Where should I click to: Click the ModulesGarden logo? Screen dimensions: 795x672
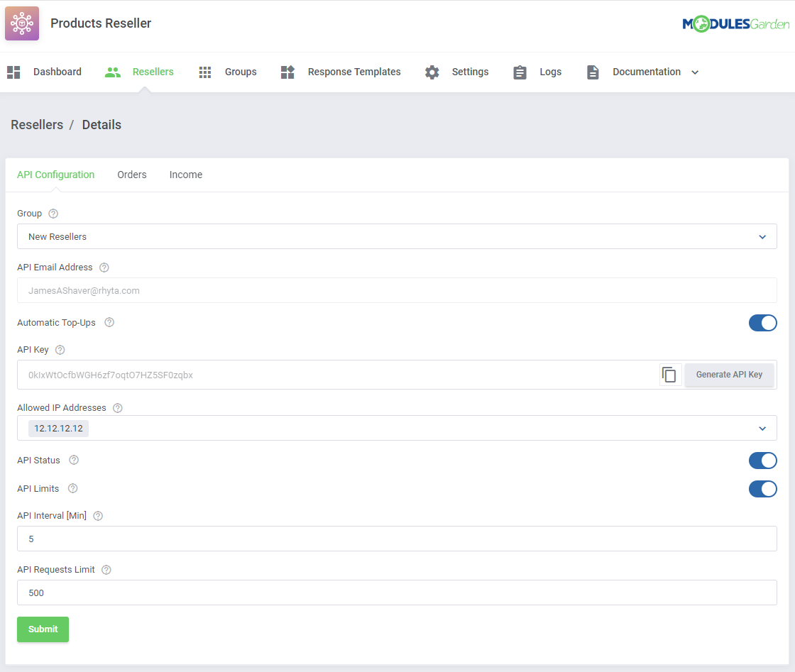(735, 23)
